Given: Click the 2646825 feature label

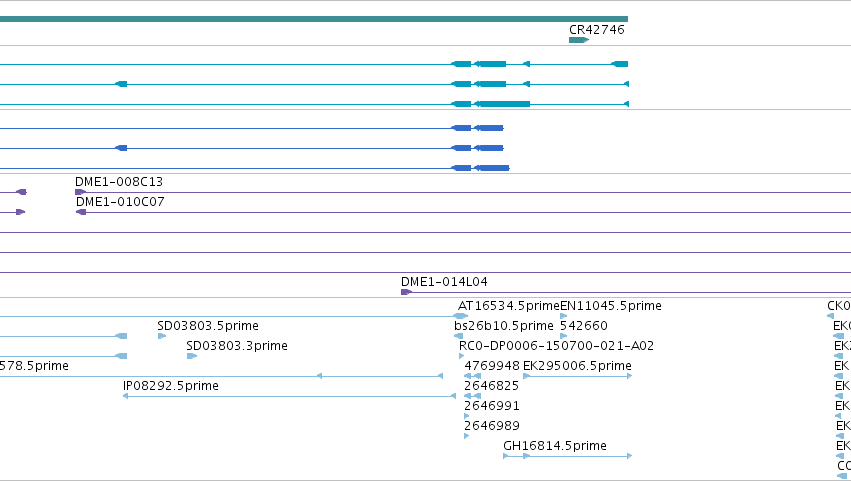Looking at the screenshot, I should [492, 386].
